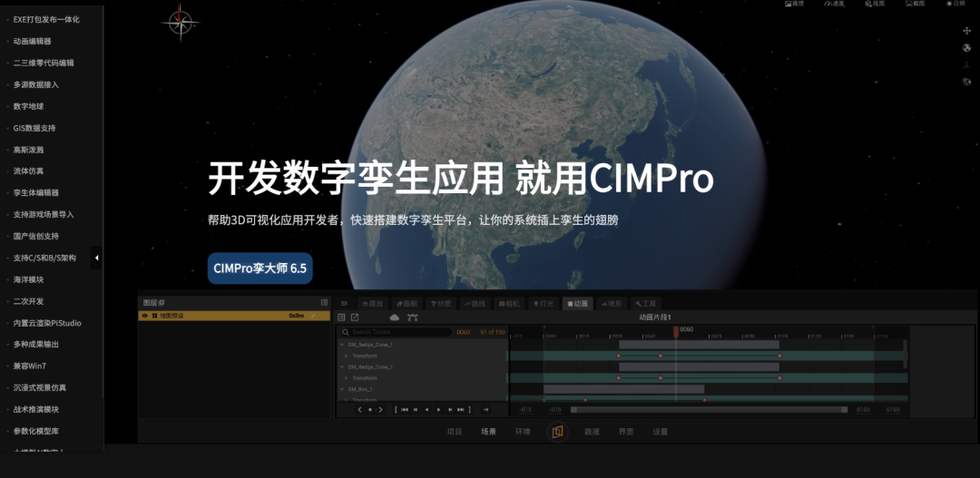Click the dock icon in 图层 panel header
Screen dimensions: 980x478
(x=324, y=302)
